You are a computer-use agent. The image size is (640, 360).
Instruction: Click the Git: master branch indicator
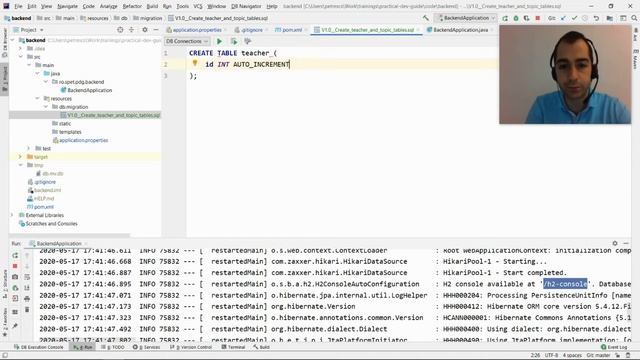click(598, 356)
